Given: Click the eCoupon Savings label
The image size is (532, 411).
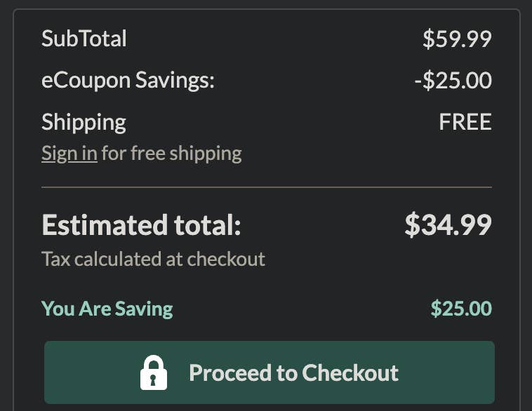Looking at the screenshot, I should tap(128, 81).
